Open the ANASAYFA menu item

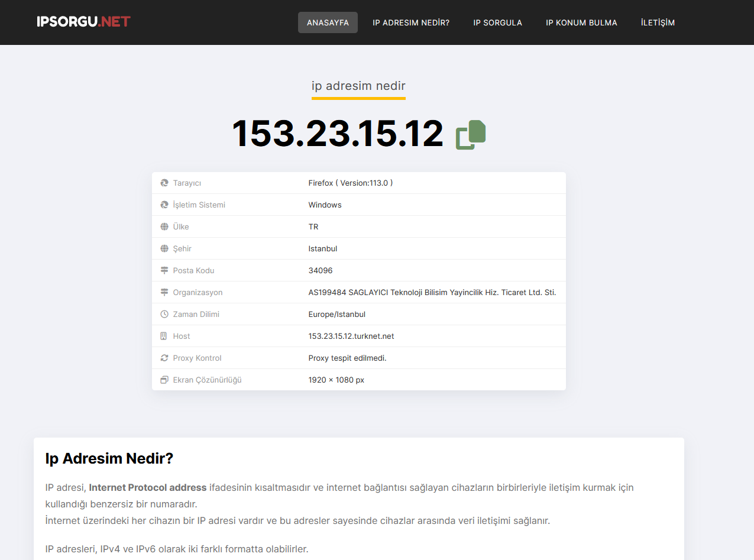click(x=328, y=22)
